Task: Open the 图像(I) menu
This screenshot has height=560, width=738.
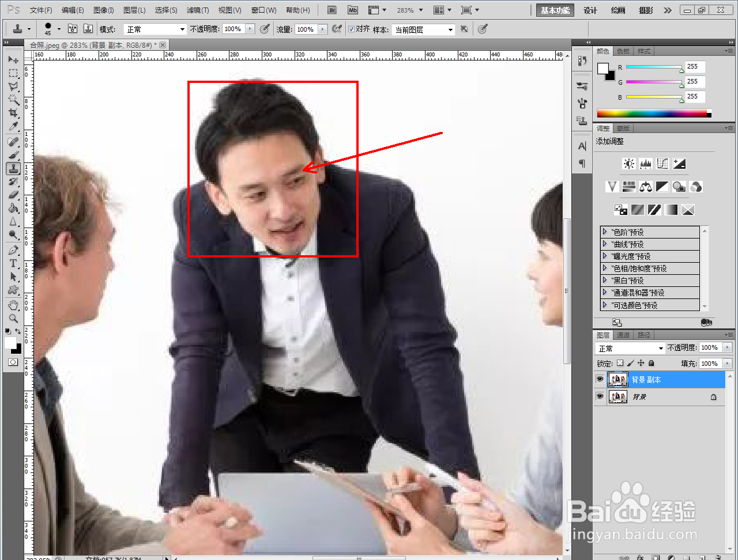Action: coord(103,10)
